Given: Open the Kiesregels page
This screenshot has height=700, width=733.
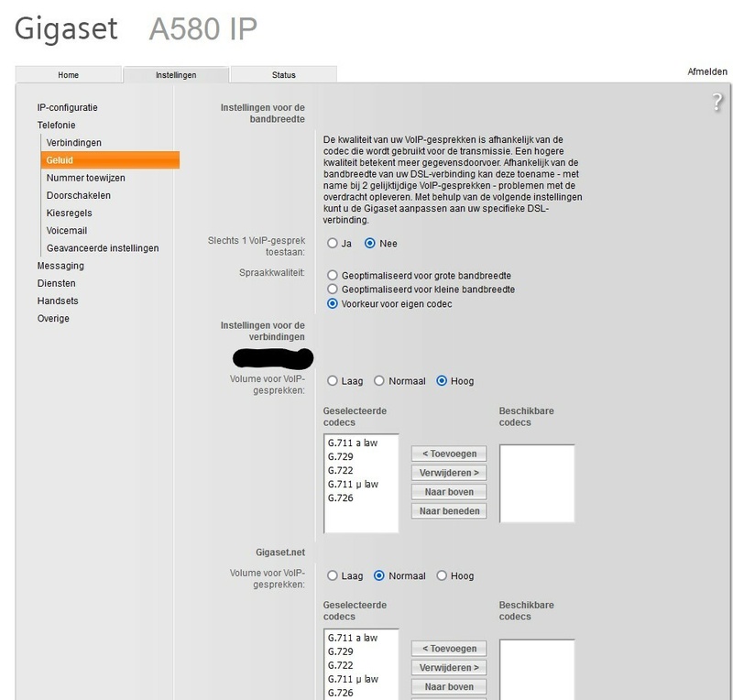Looking at the screenshot, I should pos(70,213).
